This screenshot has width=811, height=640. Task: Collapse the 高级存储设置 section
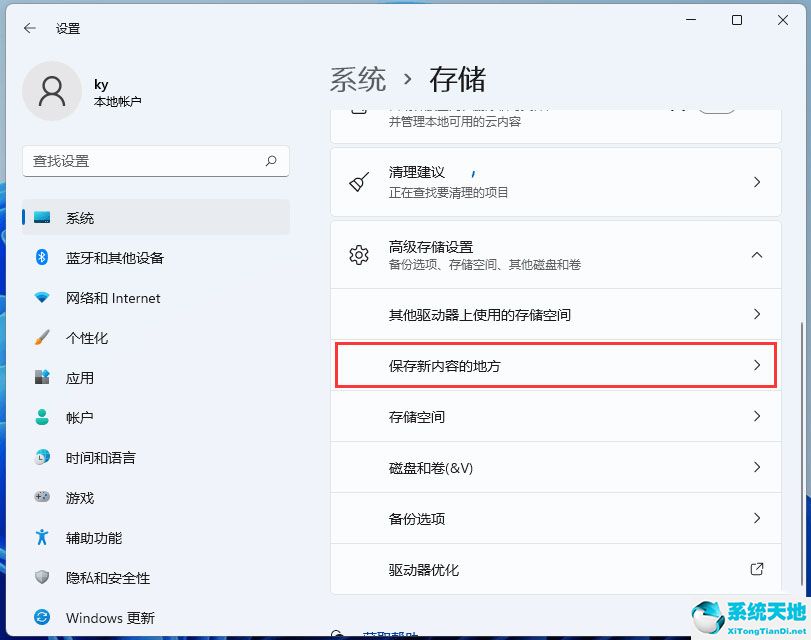[x=757, y=255]
